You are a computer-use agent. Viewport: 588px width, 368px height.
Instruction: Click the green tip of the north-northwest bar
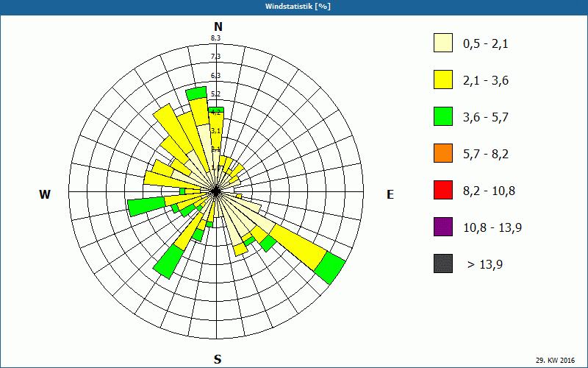(x=196, y=93)
